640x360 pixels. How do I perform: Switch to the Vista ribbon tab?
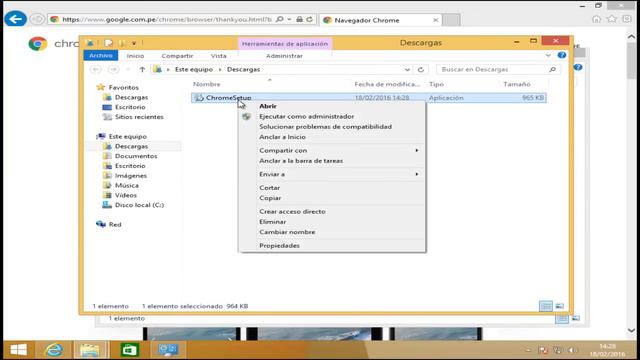(218, 56)
